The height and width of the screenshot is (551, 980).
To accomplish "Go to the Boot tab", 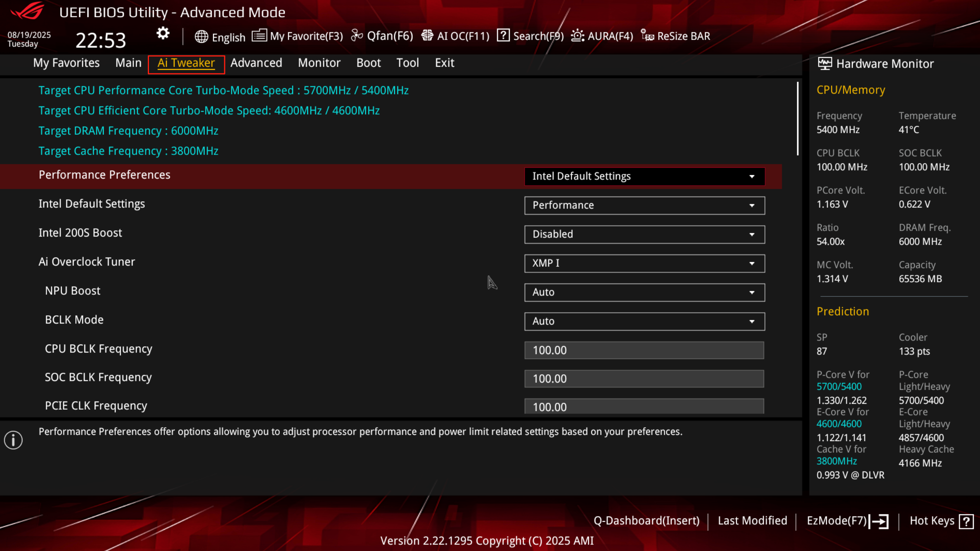I will tap(368, 63).
